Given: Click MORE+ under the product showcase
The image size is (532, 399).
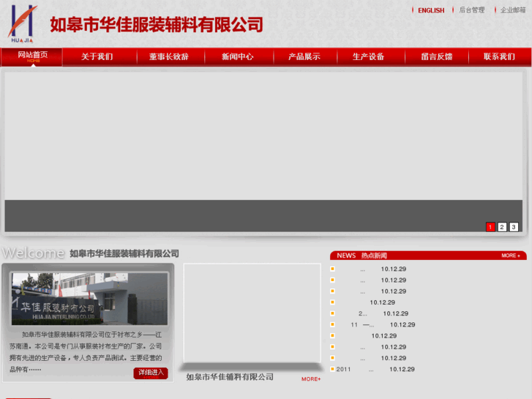Looking at the screenshot, I should [311, 379].
